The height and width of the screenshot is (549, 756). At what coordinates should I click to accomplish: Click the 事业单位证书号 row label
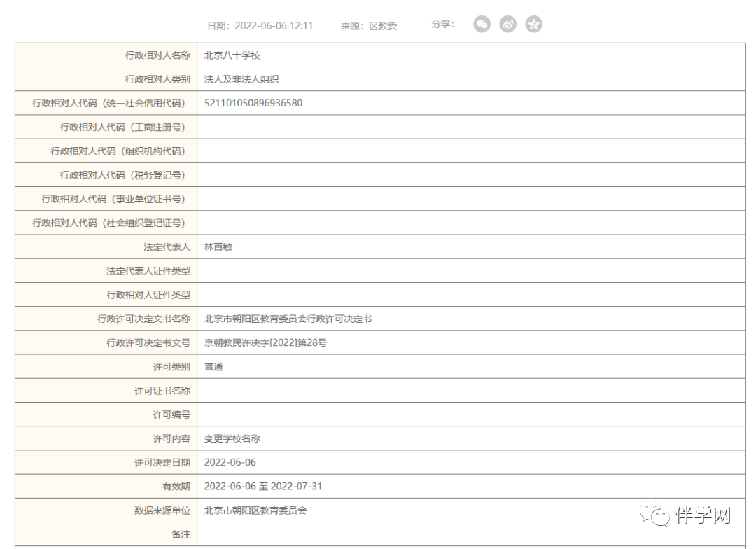tap(114, 200)
